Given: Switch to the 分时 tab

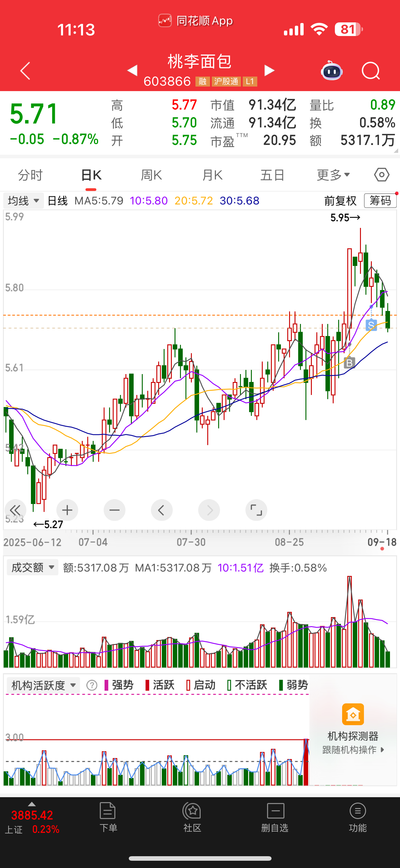Looking at the screenshot, I should pyautogui.click(x=30, y=175).
